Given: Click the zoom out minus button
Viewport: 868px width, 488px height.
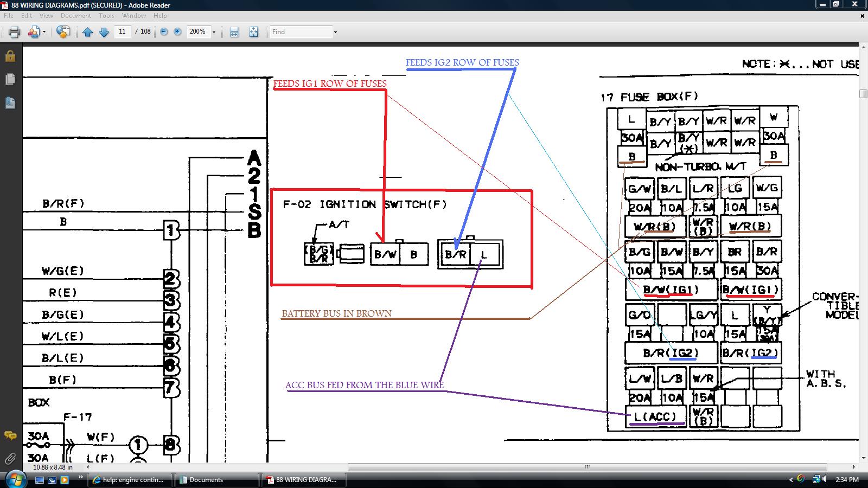Looking at the screenshot, I should pos(164,32).
